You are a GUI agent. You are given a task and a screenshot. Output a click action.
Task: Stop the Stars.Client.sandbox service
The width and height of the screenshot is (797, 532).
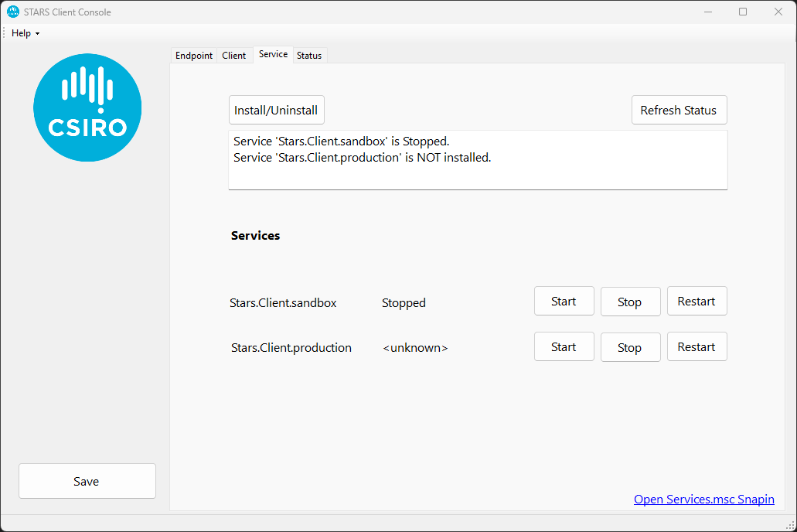[x=630, y=301]
